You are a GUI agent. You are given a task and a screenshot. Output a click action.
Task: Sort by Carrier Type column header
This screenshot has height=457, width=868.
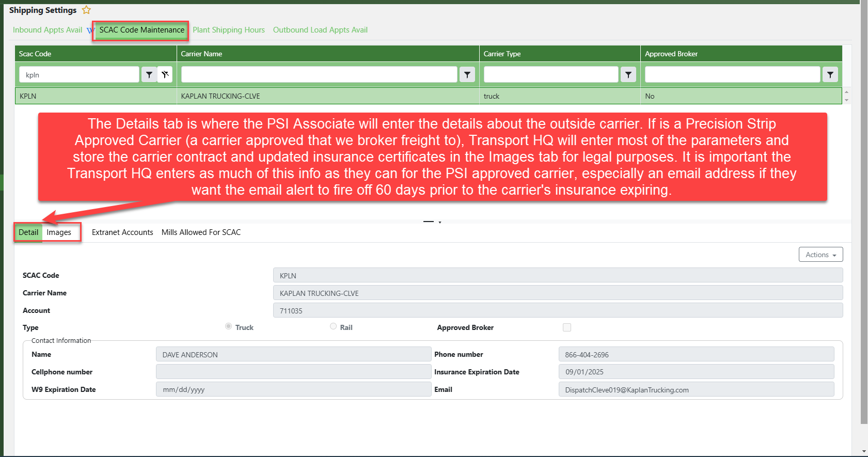pyautogui.click(x=560, y=54)
